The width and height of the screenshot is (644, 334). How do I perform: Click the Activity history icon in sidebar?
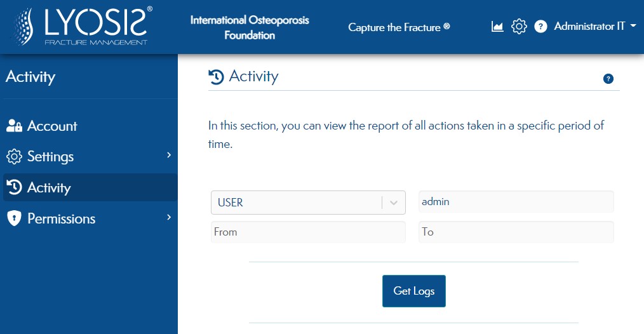click(x=14, y=187)
